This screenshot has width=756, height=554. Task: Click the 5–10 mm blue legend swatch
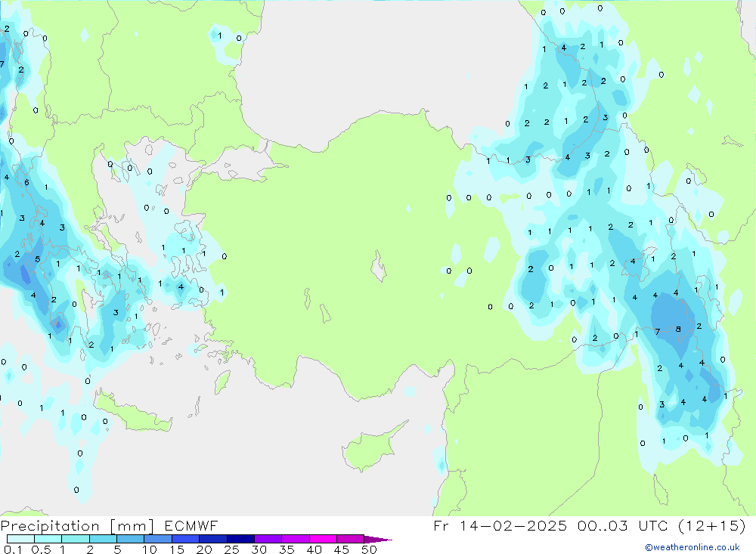[130, 539]
